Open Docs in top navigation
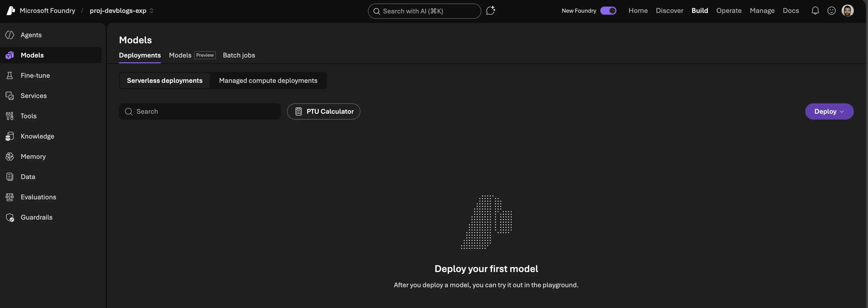868x308 pixels. [x=791, y=11]
